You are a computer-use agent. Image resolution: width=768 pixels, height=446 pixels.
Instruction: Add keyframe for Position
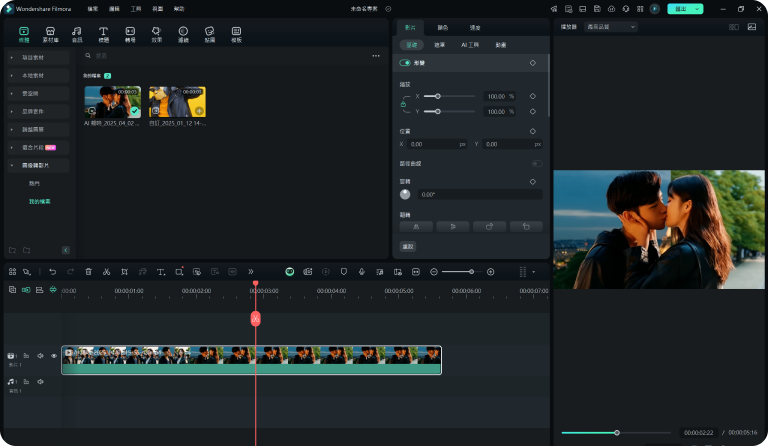click(533, 131)
